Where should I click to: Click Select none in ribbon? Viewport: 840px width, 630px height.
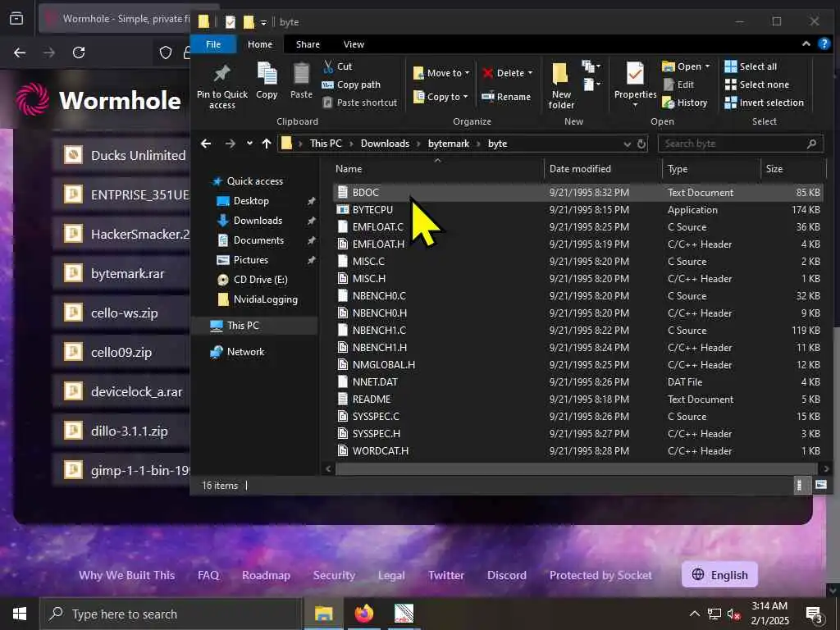(757, 84)
